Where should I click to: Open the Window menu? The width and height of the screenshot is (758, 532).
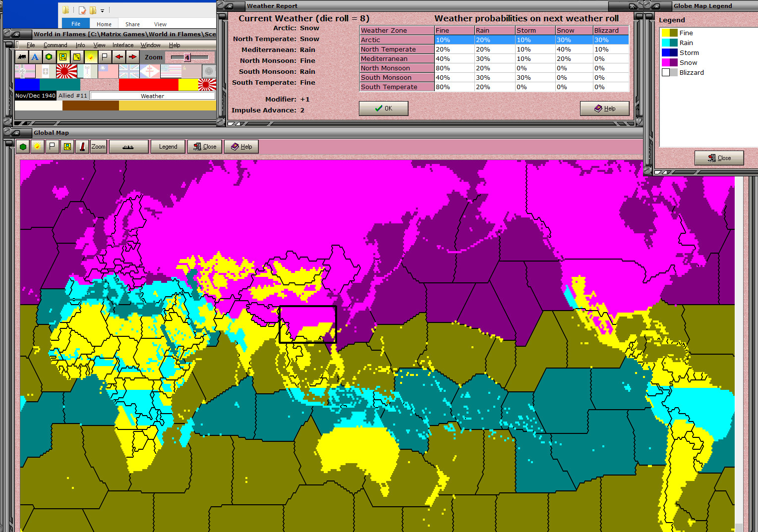click(151, 45)
